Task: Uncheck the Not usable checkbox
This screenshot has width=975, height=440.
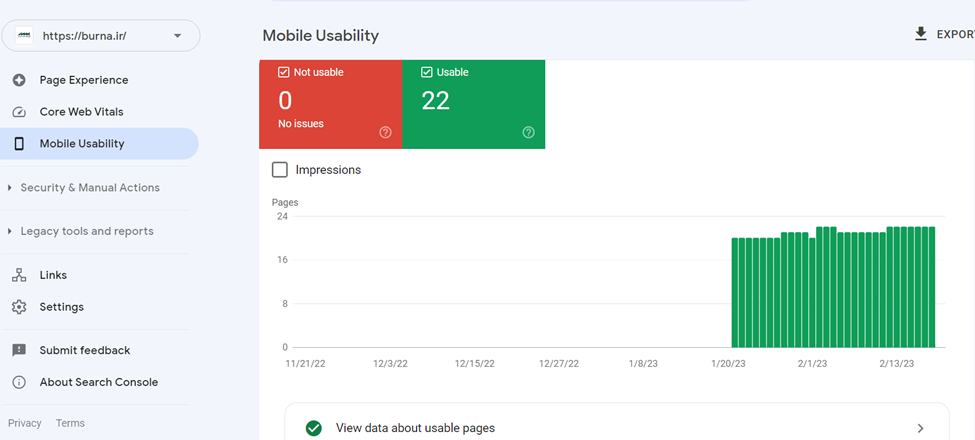Action: [x=284, y=72]
